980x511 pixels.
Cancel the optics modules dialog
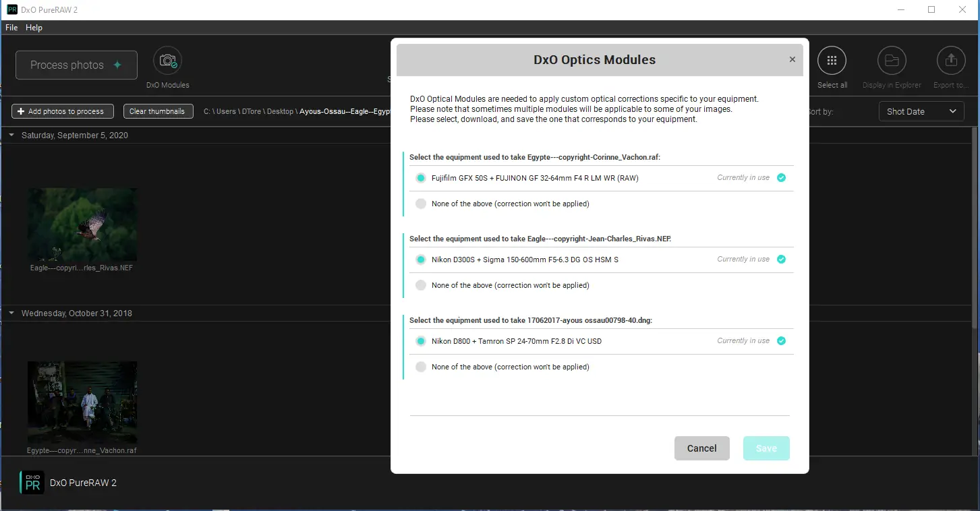pos(702,448)
